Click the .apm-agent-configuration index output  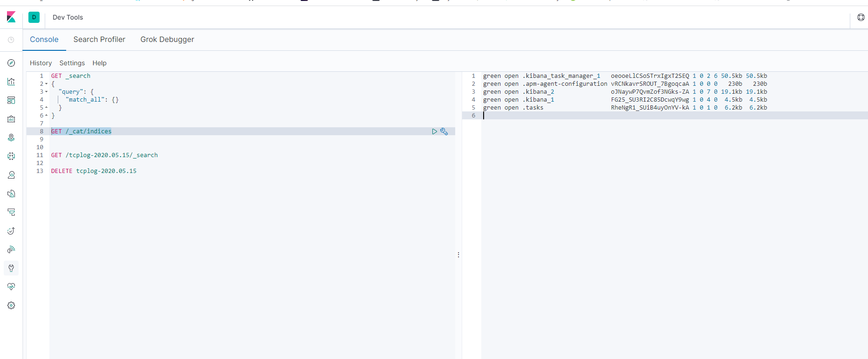point(565,84)
